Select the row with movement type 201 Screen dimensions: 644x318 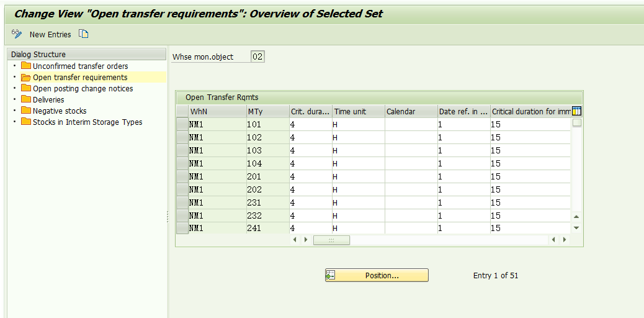(182, 176)
